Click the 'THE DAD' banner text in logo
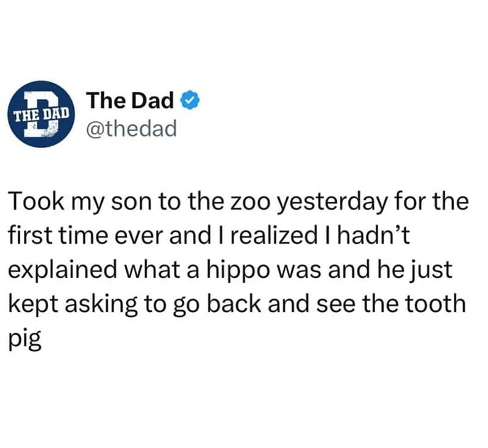The height and width of the screenshot is (448, 488). 41,115
